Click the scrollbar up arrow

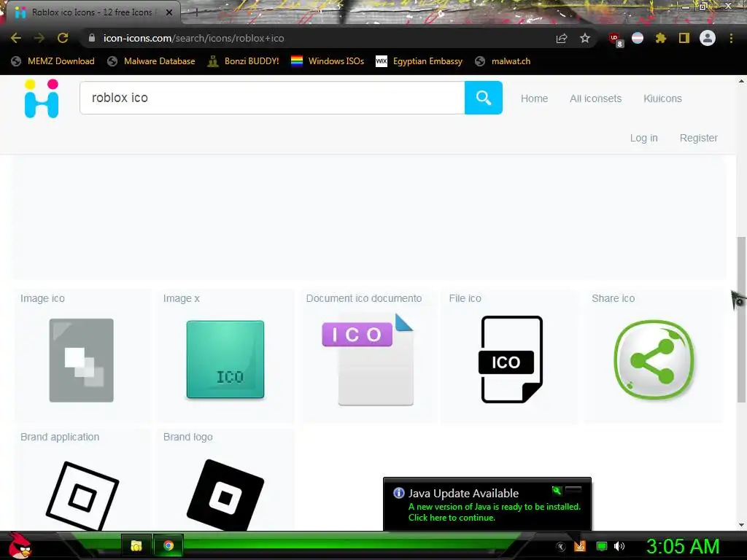pyautogui.click(x=741, y=82)
